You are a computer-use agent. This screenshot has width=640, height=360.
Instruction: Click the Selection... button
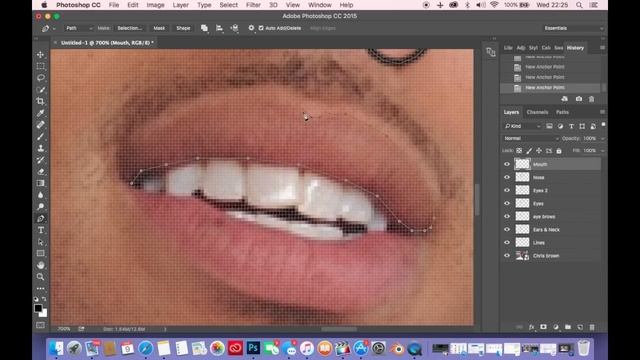[x=130, y=28]
